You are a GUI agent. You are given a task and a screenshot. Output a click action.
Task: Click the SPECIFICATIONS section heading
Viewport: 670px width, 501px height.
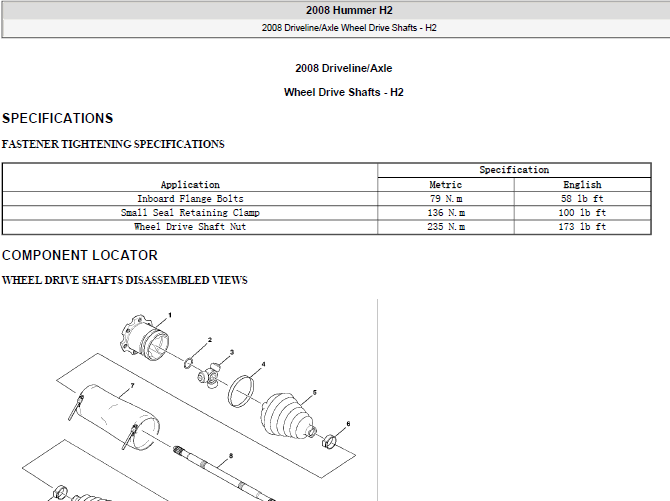tap(57, 118)
